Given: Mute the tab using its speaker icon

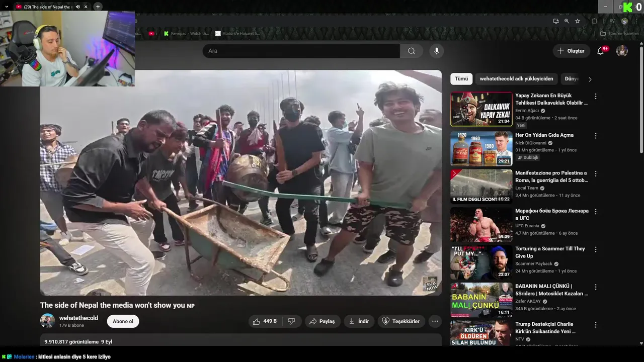Looking at the screenshot, I should [77, 7].
